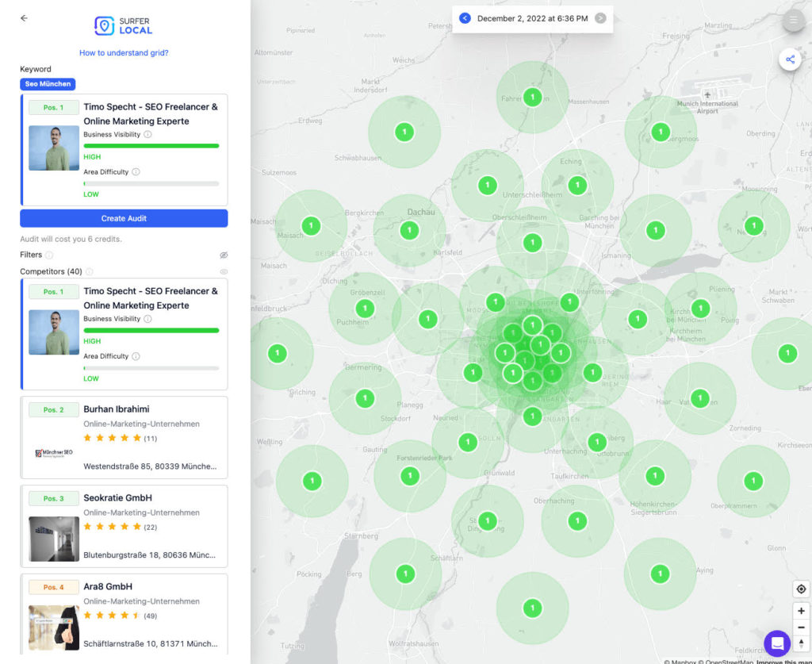Screen dimensions: 812x664
Task: Open info icon next to Competitors (40)
Action: (x=89, y=271)
